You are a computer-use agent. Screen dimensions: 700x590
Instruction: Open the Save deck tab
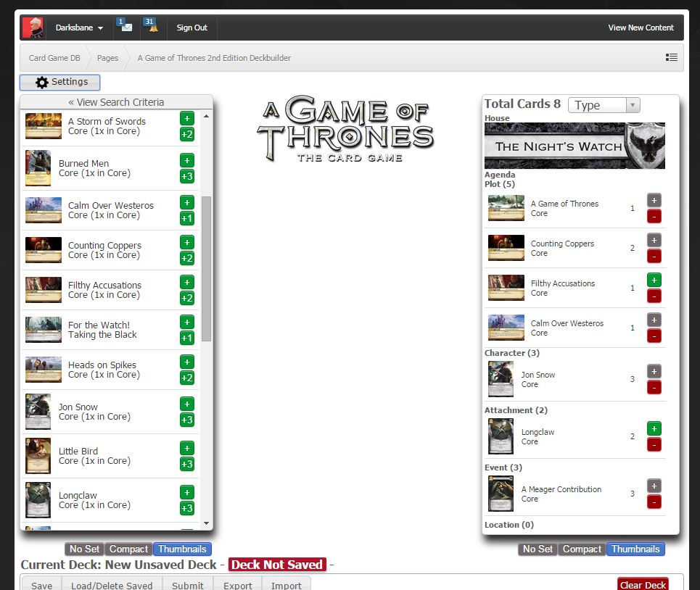(41, 585)
